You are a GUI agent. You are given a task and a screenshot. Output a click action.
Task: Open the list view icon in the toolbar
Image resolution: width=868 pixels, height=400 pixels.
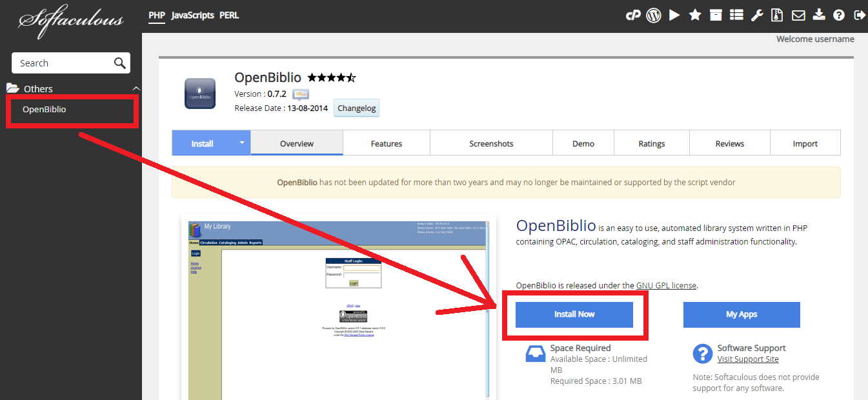736,15
